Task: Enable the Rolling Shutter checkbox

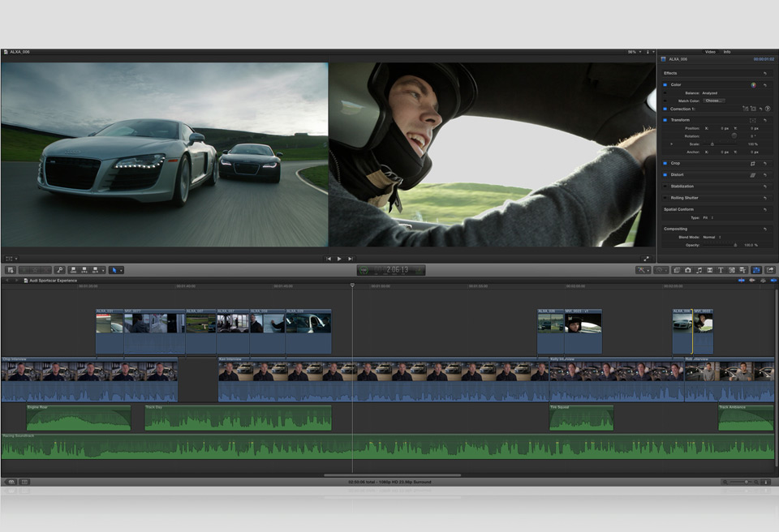Action: point(665,198)
